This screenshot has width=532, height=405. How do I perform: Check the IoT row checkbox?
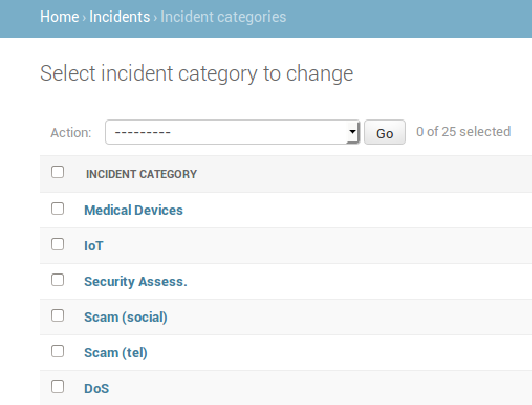(x=58, y=244)
